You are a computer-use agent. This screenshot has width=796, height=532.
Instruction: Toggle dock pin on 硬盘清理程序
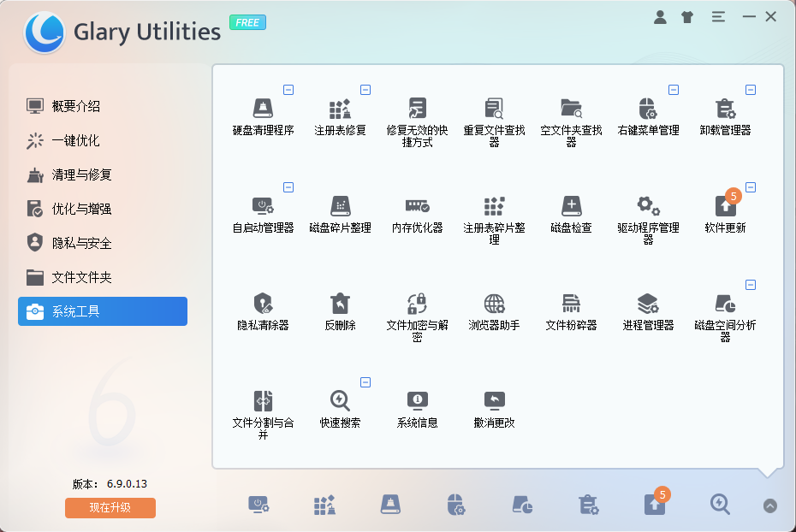[288, 90]
